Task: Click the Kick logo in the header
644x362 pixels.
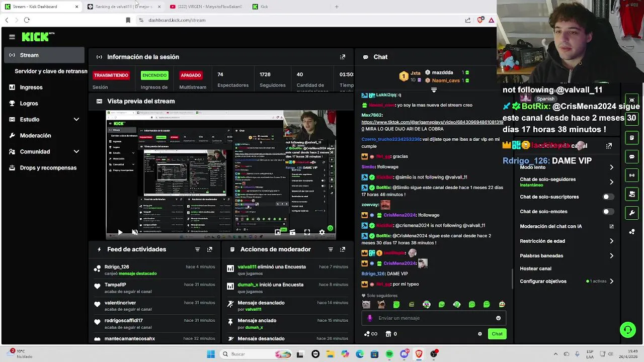Action: (x=38, y=37)
